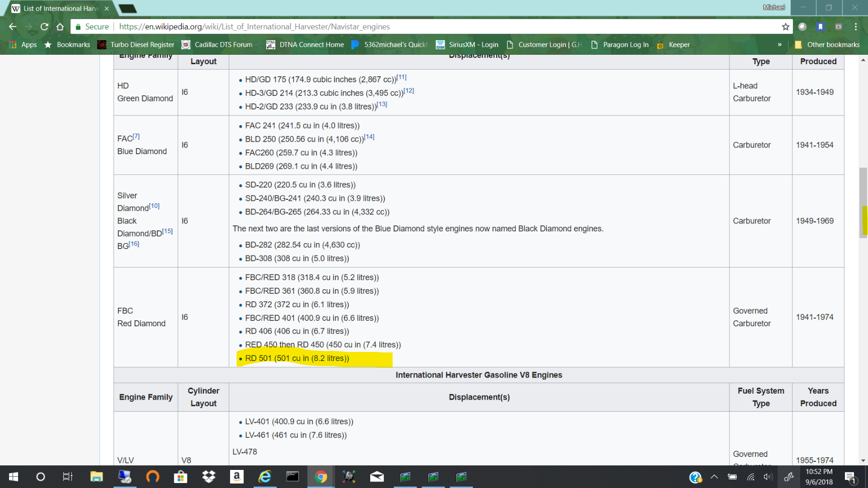Click the LV-401 displacement entry
This screenshot has height=488, width=868.
[x=299, y=422]
